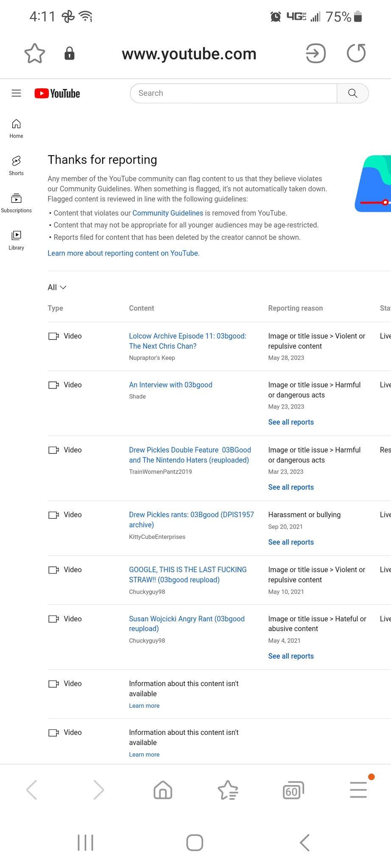Open Lolcow Archive Episode 11 video link
Viewport: 391px width, 868px height.
(x=187, y=341)
